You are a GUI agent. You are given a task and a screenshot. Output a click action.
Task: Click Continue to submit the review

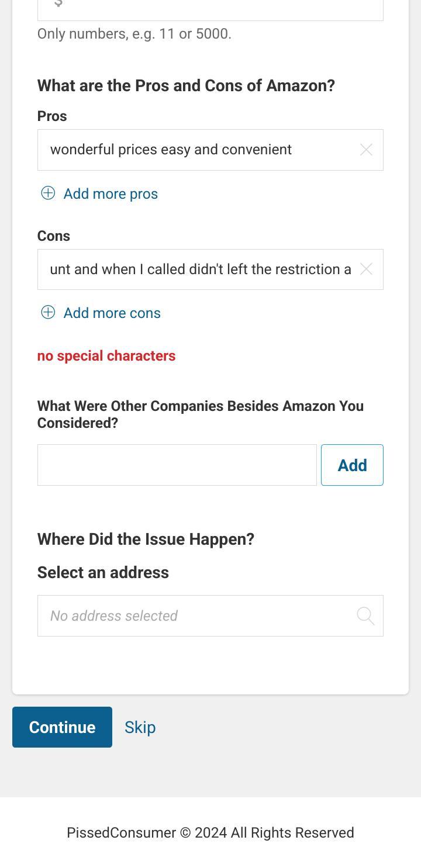click(62, 727)
